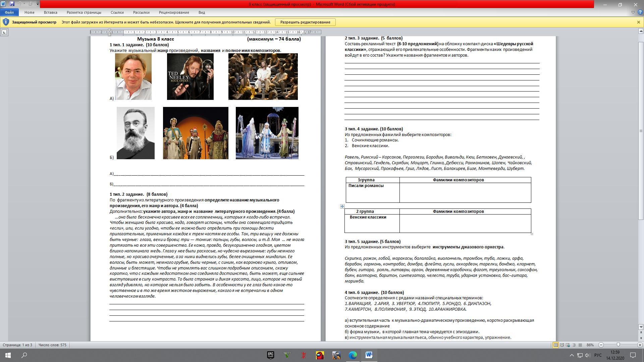Switch to Draft view icon
644x362 pixels.
tap(580, 345)
